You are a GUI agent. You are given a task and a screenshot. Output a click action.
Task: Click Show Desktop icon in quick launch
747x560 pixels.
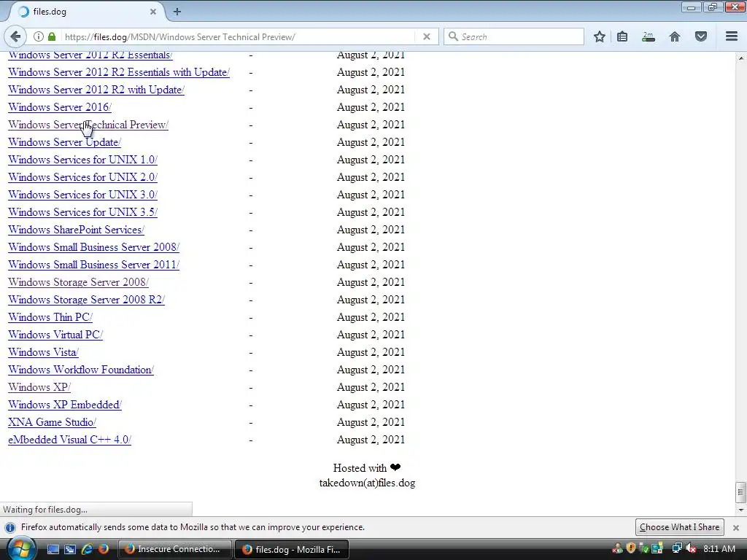[x=53, y=549]
